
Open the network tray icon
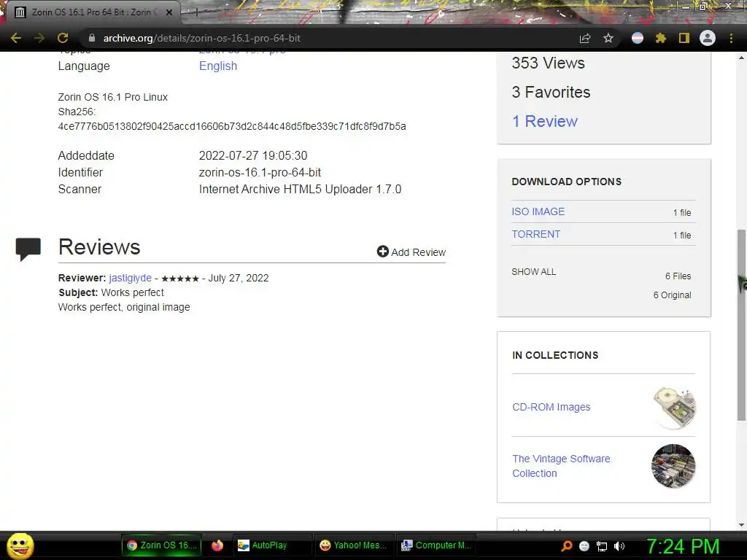click(602, 546)
